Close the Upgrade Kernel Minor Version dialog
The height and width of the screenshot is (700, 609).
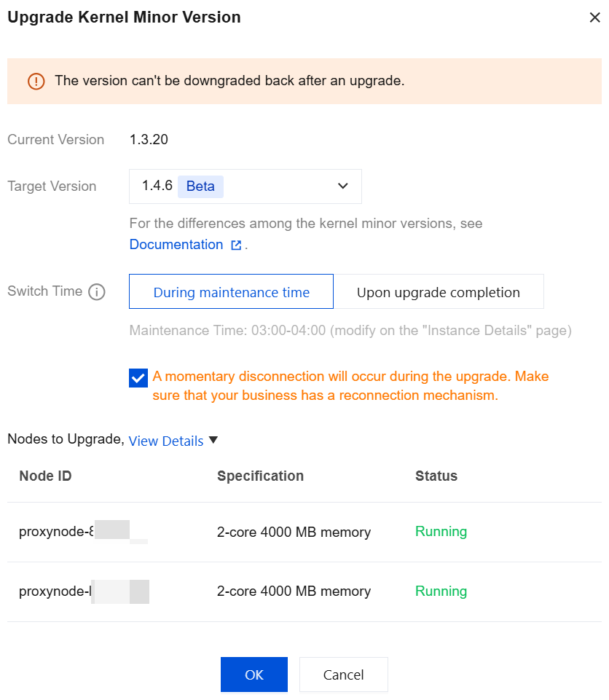pyautogui.click(x=594, y=17)
